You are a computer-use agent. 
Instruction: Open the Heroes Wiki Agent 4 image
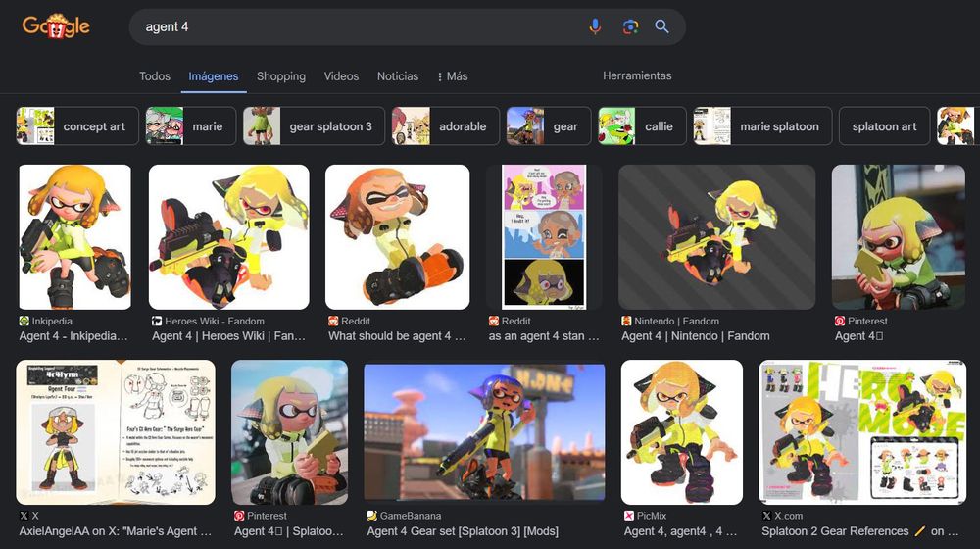click(228, 237)
